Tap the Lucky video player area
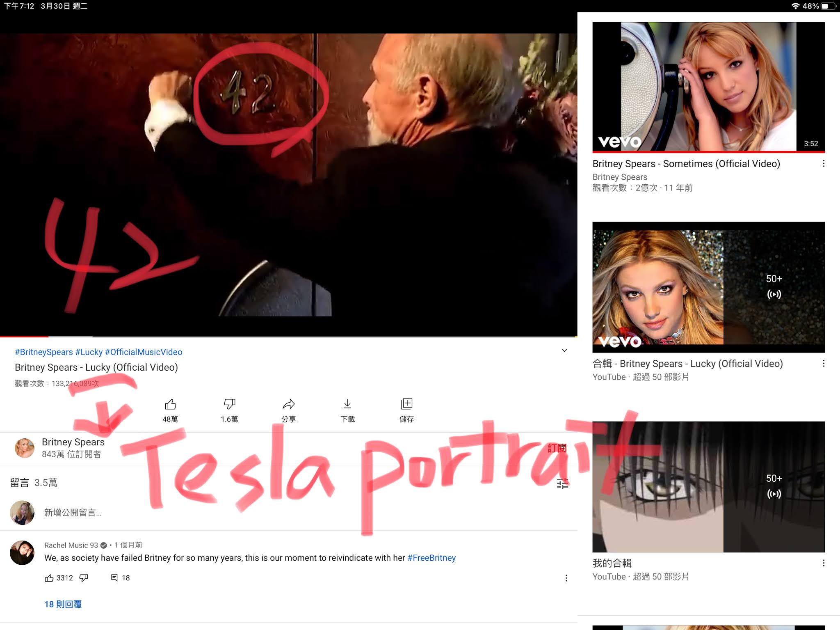This screenshot has width=840, height=630. coord(289,174)
